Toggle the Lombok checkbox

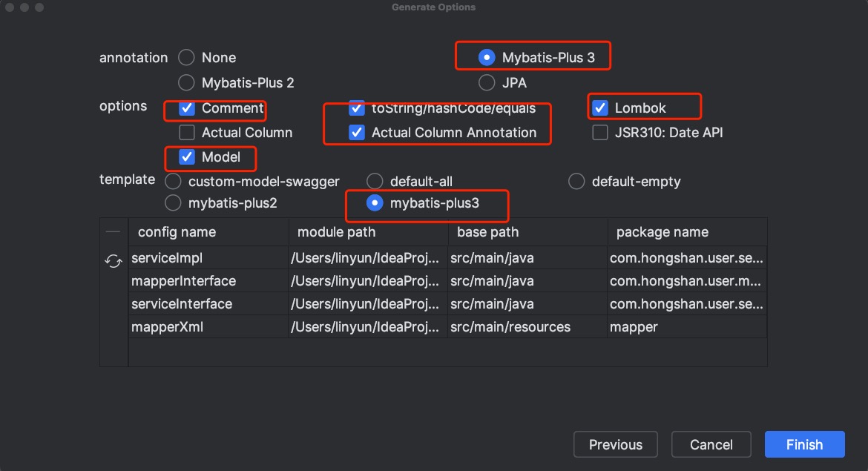click(600, 108)
